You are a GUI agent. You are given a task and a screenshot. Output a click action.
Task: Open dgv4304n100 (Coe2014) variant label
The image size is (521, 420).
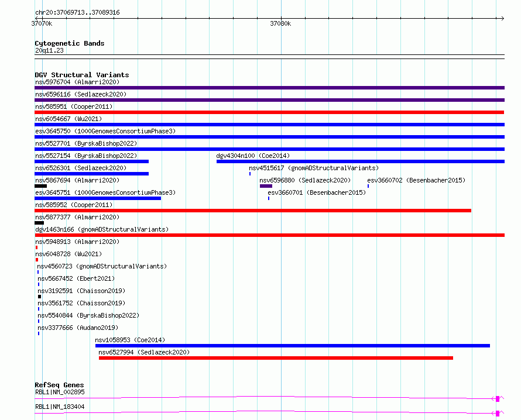(x=253, y=156)
